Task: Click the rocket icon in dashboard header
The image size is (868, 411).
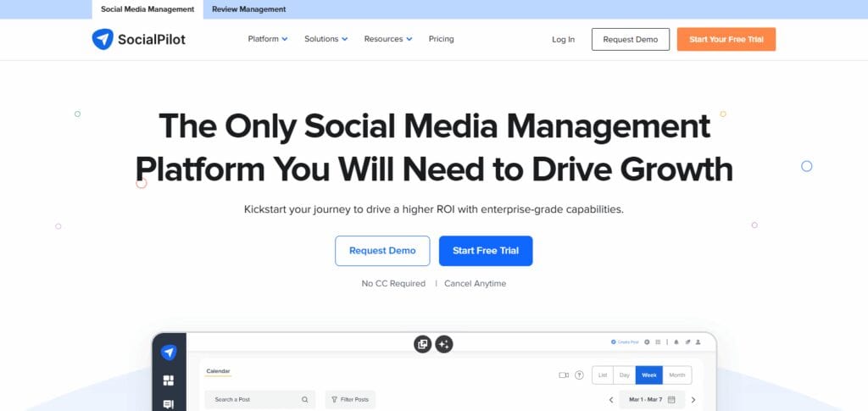Action: 687,342
